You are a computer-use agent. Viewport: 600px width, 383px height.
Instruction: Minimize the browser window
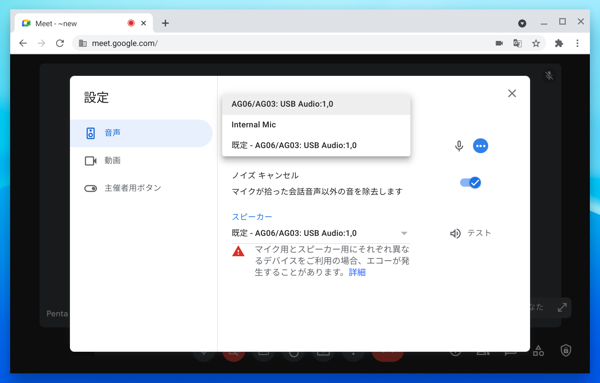(x=544, y=24)
